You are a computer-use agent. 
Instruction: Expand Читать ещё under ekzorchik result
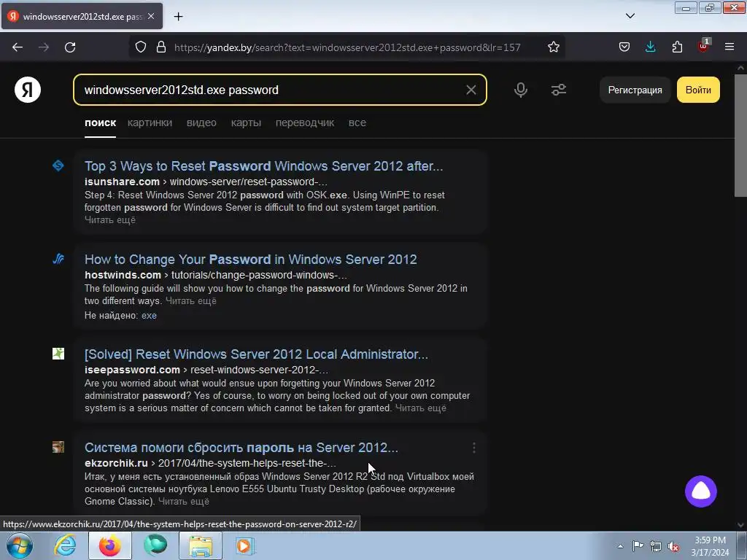coord(183,502)
